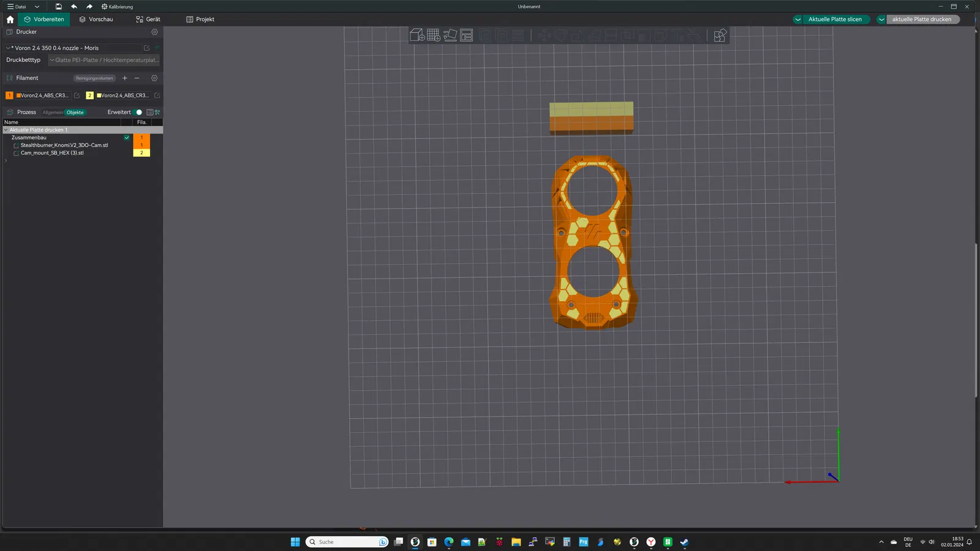Viewport: 980px width, 551px height.
Task: Edit filament 1 preset
Action: click(x=77, y=96)
